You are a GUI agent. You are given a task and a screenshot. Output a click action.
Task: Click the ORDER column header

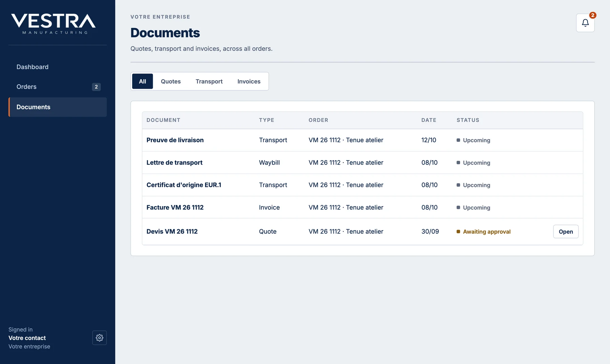pos(318,120)
